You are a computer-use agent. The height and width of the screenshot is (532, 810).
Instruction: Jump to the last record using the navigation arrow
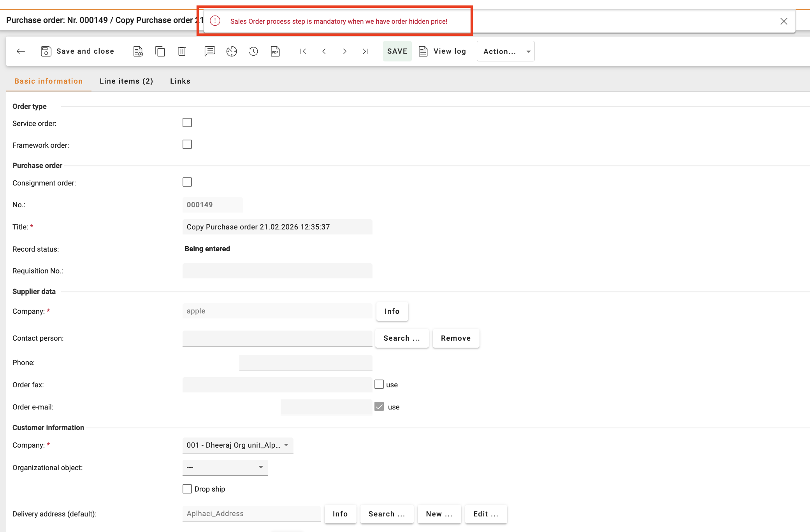[365, 51]
